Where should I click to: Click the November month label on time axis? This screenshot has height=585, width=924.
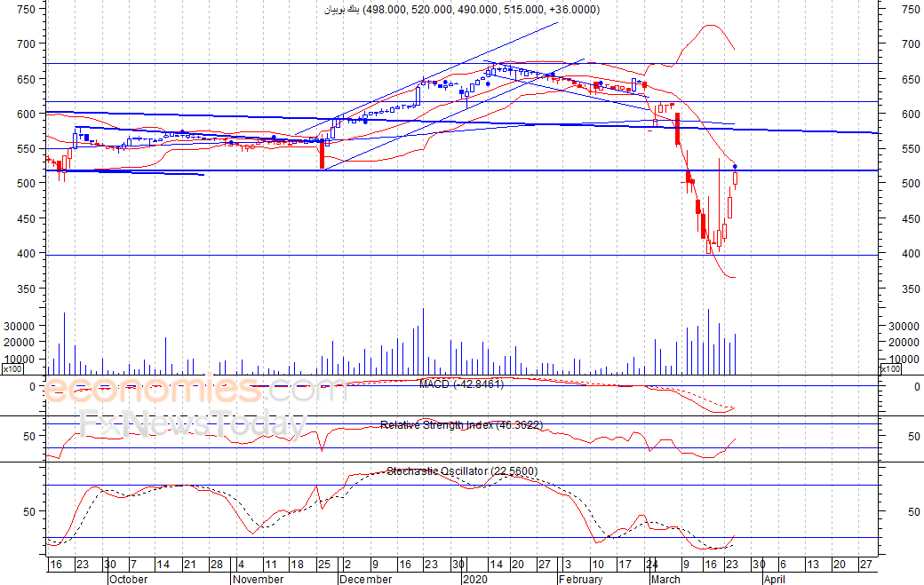[x=259, y=579]
